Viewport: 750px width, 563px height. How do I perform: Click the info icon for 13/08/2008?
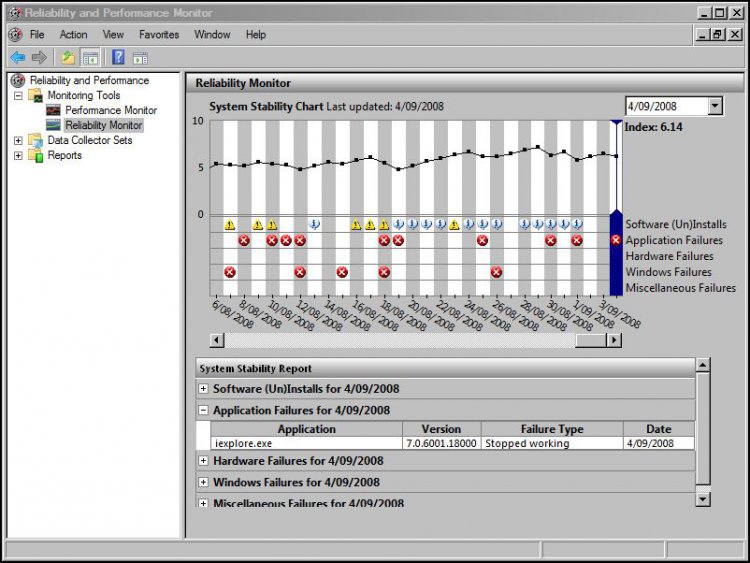pyautogui.click(x=314, y=224)
